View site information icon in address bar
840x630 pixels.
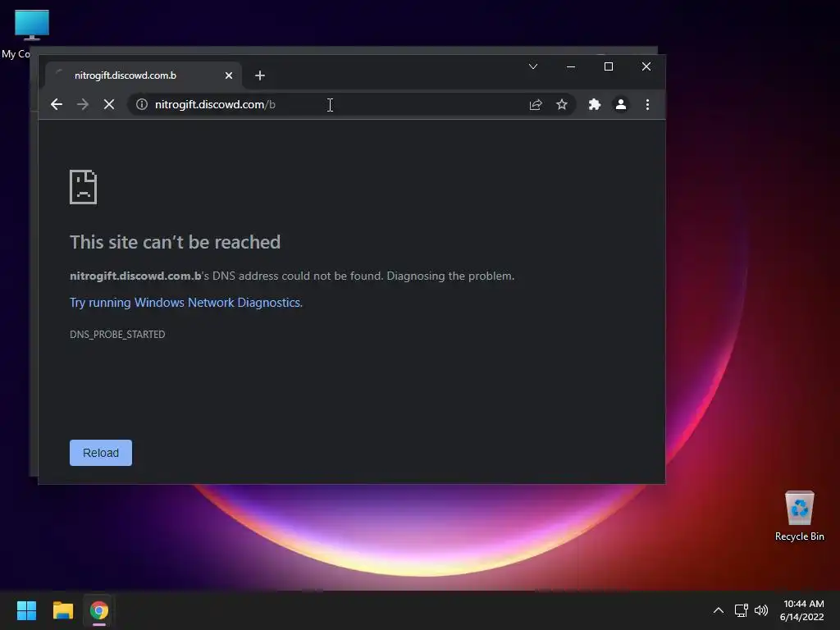click(x=141, y=104)
